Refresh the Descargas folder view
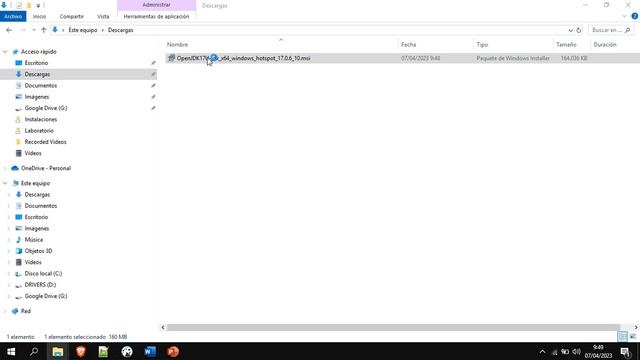Screen dimensions: 640x360 point(578,30)
